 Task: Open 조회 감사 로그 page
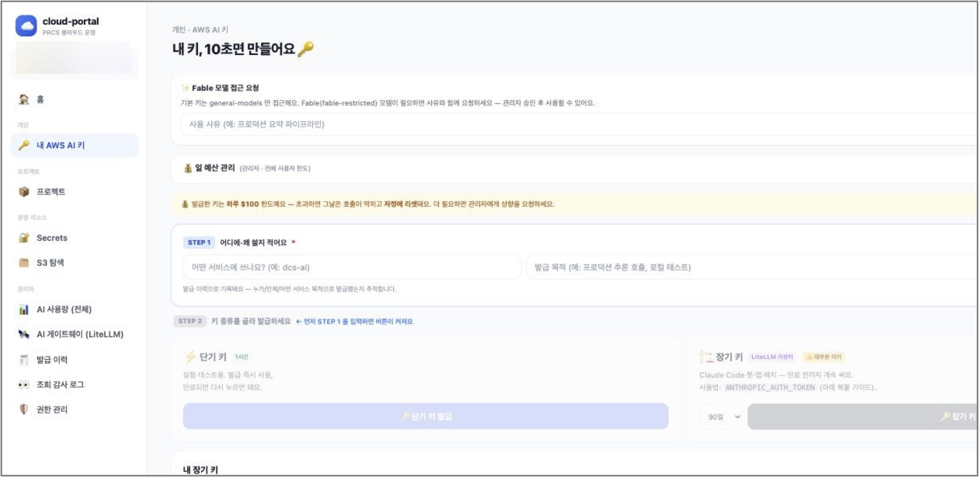74,384
